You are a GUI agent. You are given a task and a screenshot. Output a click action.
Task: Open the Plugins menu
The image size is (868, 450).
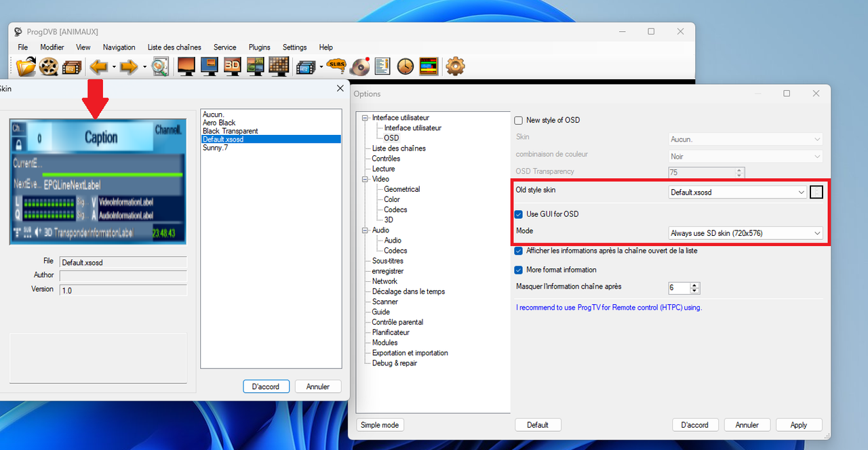coord(260,47)
